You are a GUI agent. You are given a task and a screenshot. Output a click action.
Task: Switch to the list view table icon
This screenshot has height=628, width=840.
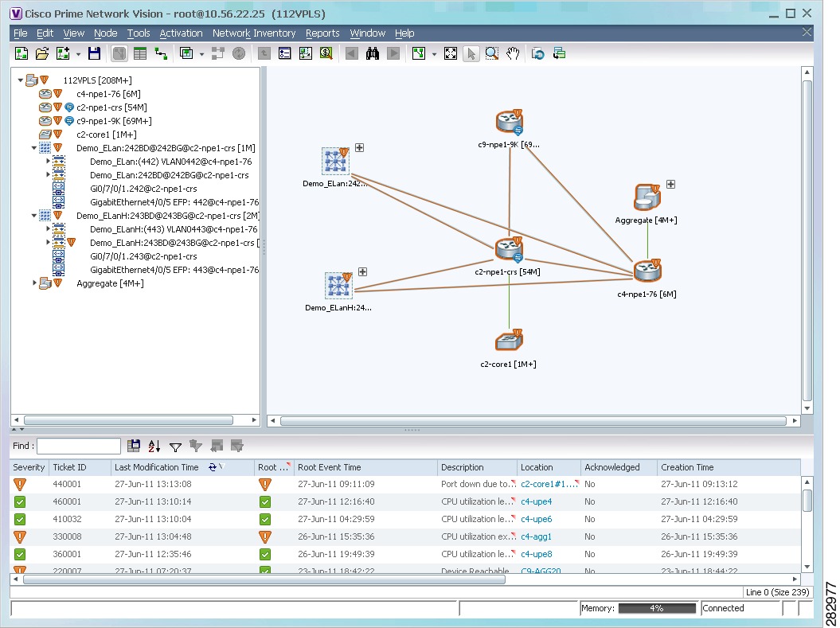pos(140,53)
